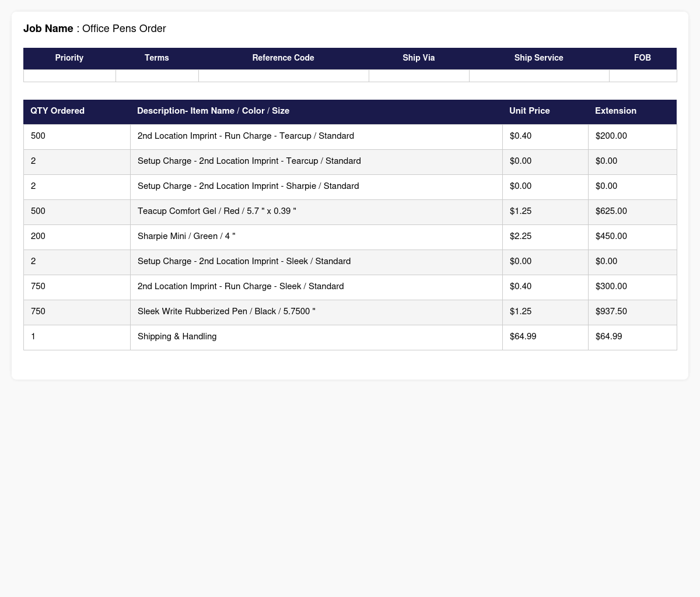Select '2nd Location Imprint - Run Charge - Sleek / Standard'
This screenshot has width=700, height=597.
pyautogui.click(x=241, y=286)
